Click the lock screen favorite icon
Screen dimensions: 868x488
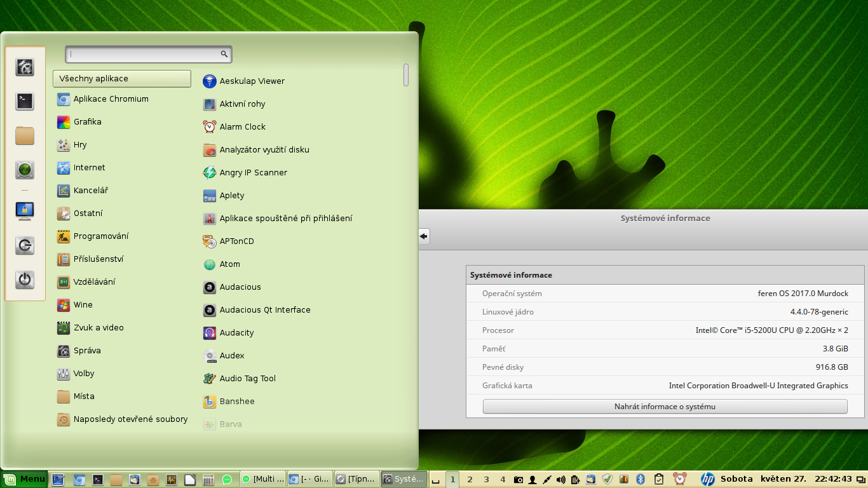click(25, 211)
